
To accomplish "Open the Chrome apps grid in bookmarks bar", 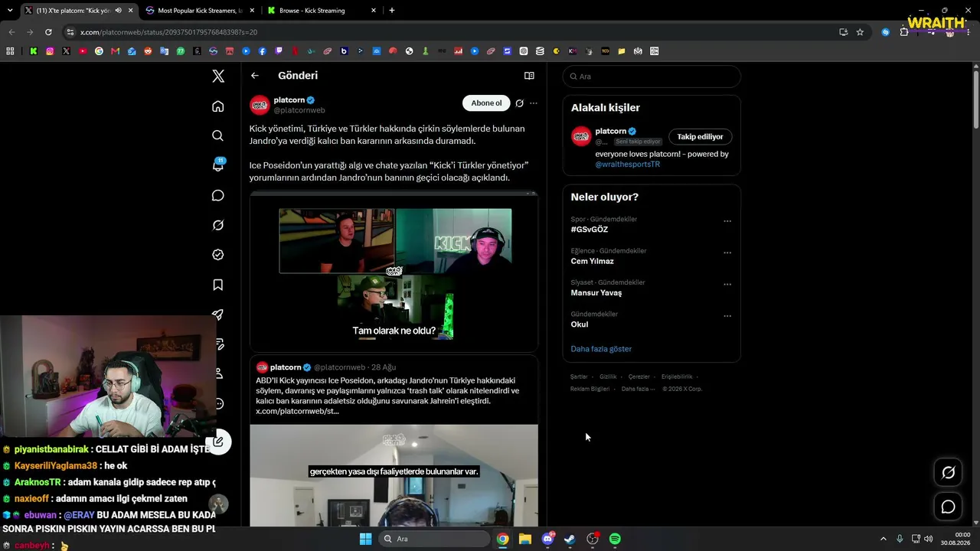I will tap(10, 51).
